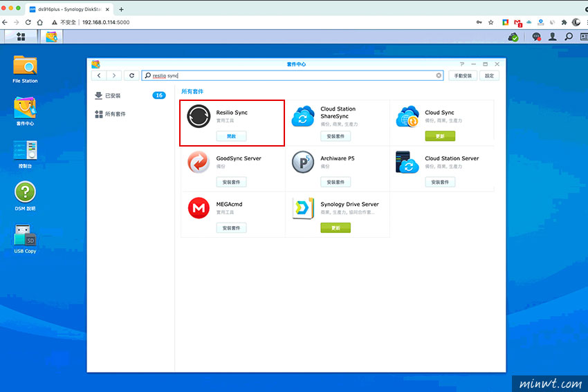Click the Archiware P5 package icon

(x=303, y=162)
